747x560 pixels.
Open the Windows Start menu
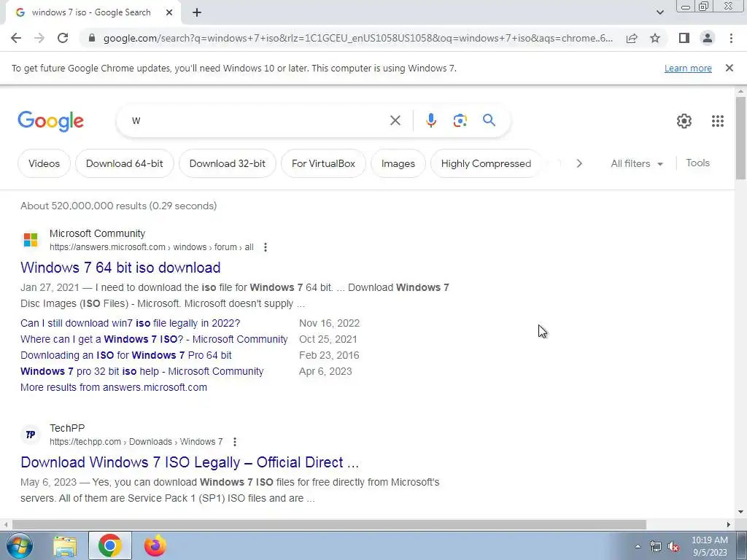tap(19, 545)
